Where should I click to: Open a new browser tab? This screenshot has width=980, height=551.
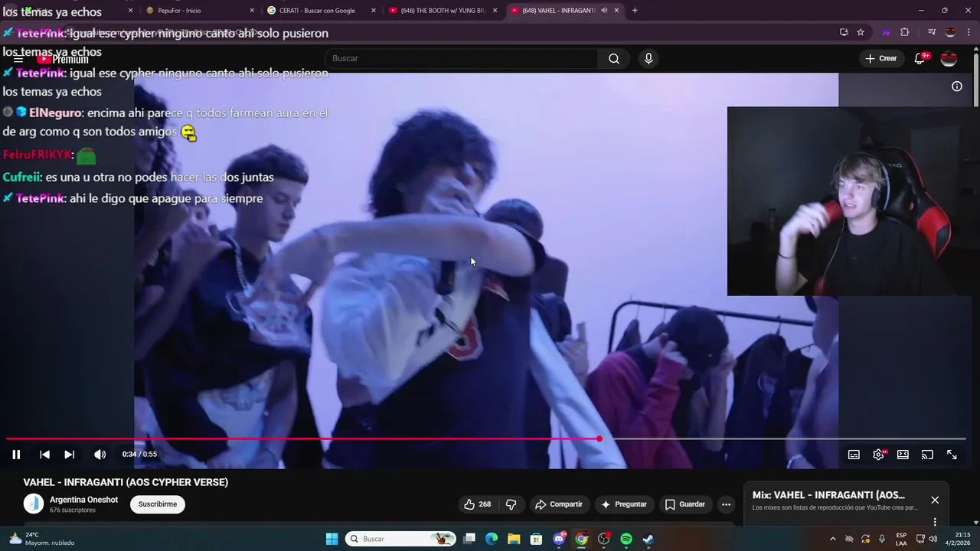tap(635, 11)
